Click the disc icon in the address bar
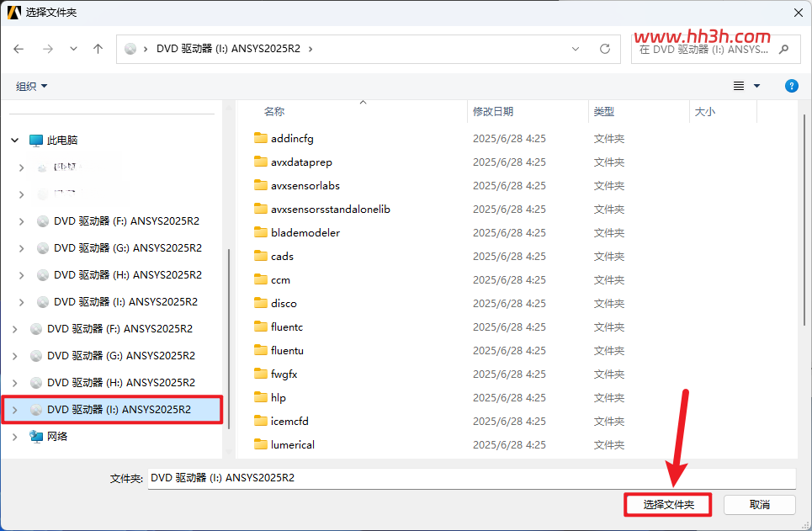The height and width of the screenshot is (531, 812). (130, 49)
